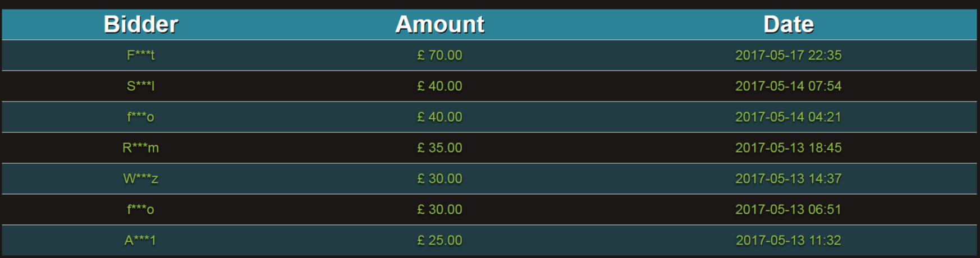Select bidder F***t in the table

point(141,56)
